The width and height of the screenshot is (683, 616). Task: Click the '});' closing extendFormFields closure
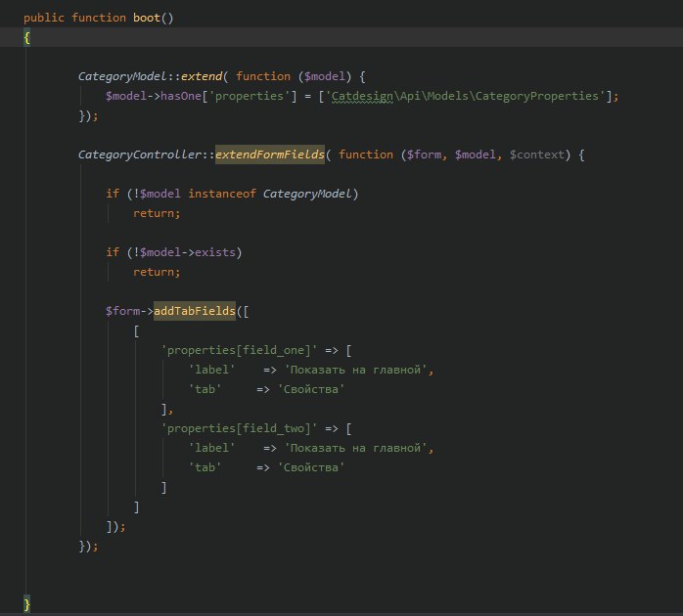(x=88, y=547)
